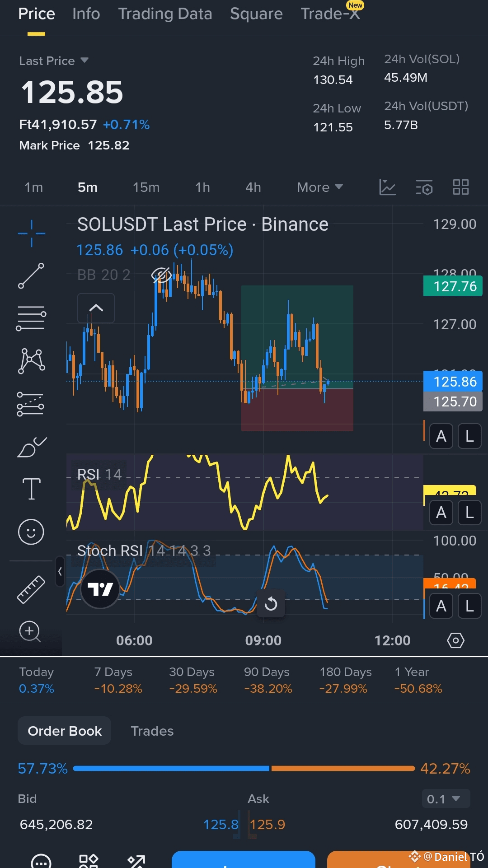
Task: Select the trend line drawing tool
Action: click(x=31, y=275)
